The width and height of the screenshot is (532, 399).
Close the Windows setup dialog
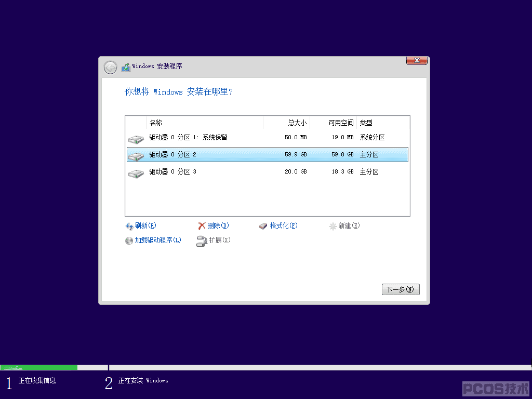click(417, 60)
